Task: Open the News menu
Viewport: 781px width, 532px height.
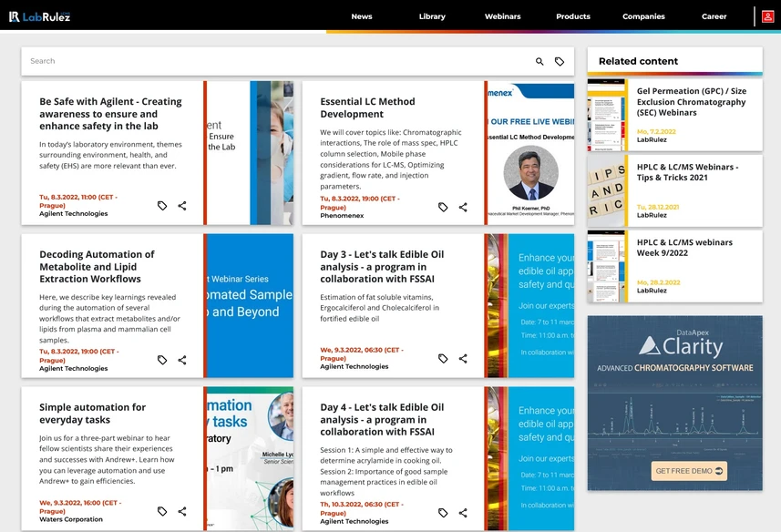Action: (x=362, y=16)
